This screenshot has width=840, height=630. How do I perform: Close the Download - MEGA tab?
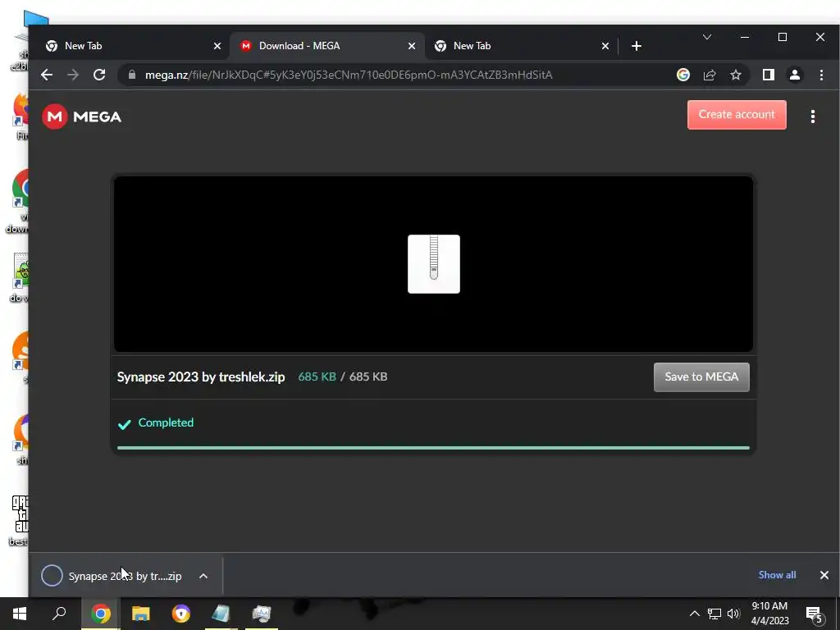click(412, 46)
